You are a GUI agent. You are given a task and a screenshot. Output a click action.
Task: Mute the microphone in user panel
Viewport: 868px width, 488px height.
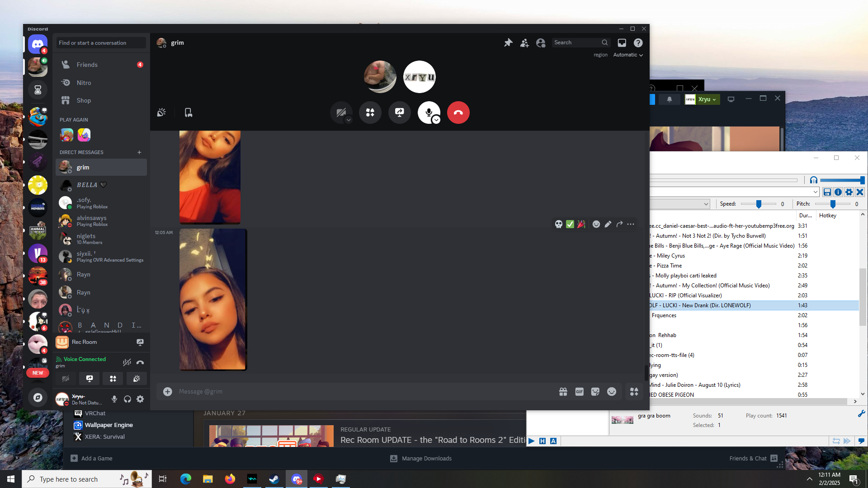tap(114, 399)
